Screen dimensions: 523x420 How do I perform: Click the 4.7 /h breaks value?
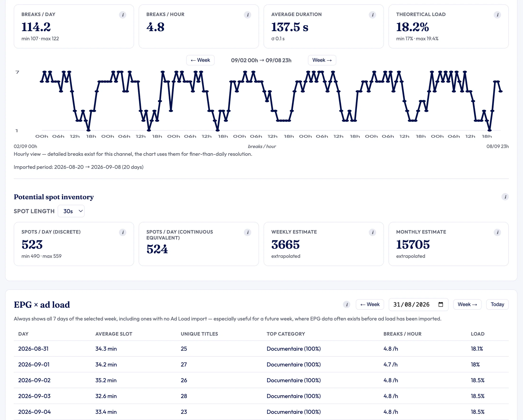tap(390, 364)
